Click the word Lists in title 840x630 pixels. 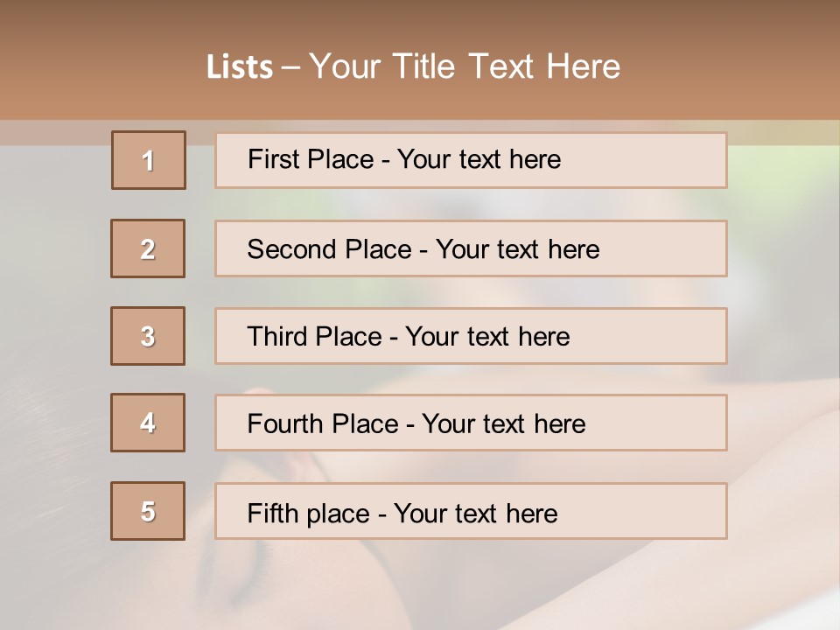pos(239,67)
